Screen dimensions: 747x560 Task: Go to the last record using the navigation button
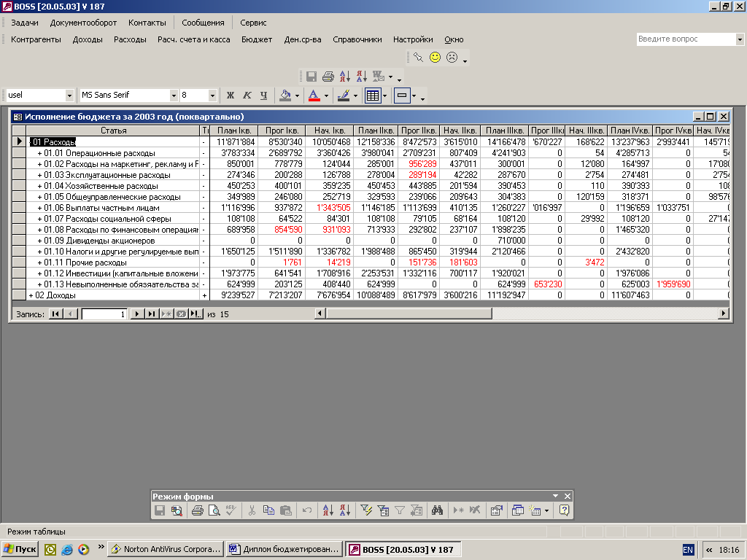pyautogui.click(x=151, y=314)
